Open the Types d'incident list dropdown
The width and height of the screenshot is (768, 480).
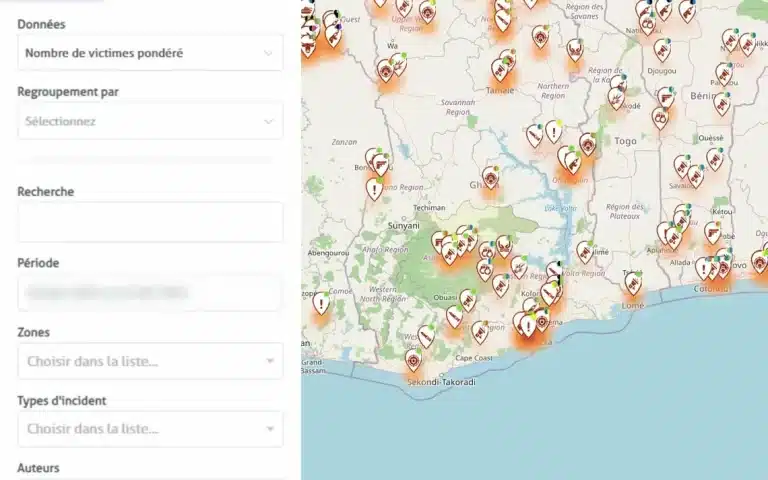click(x=150, y=429)
